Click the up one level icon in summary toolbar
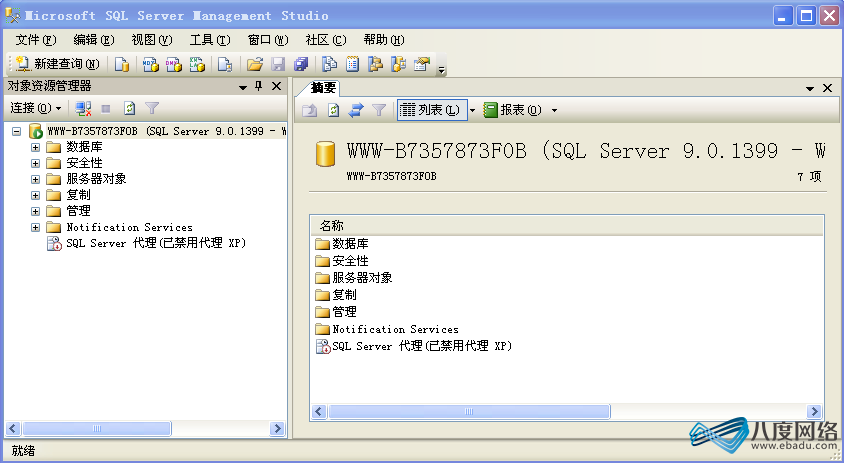 tap(310, 110)
